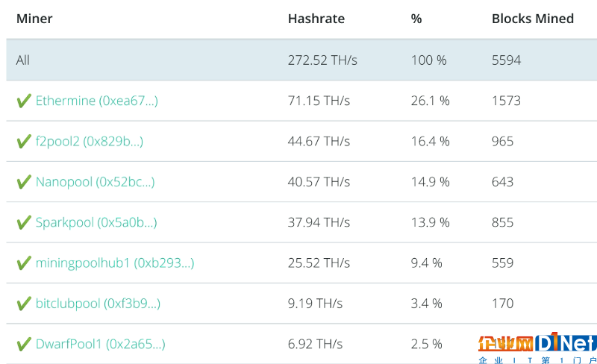Click the D1Net watermark logo

click(x=537, y=348)
